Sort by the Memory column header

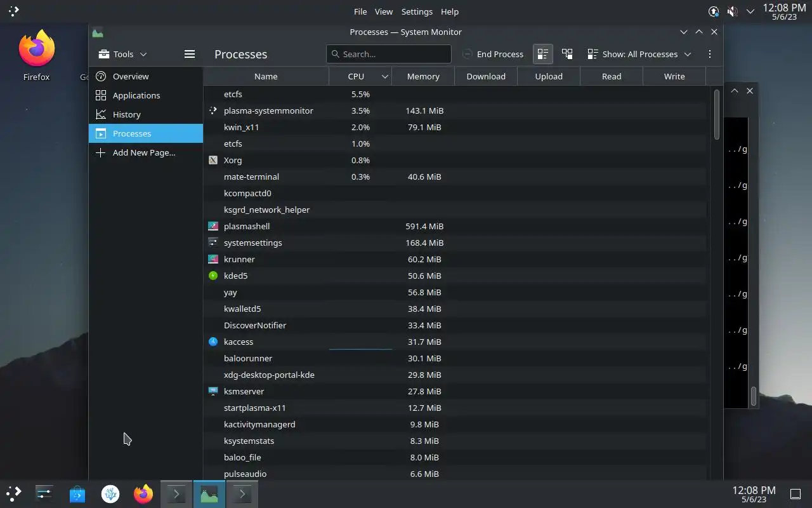coord(423,76)
